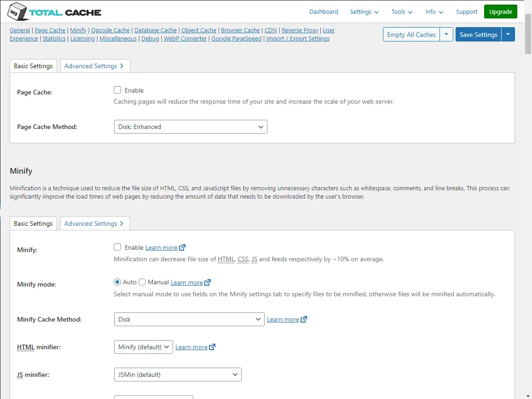532x399 pixels.
Task: Click the page's vertical scrollbar thumb
Action: tap(528, 33)
